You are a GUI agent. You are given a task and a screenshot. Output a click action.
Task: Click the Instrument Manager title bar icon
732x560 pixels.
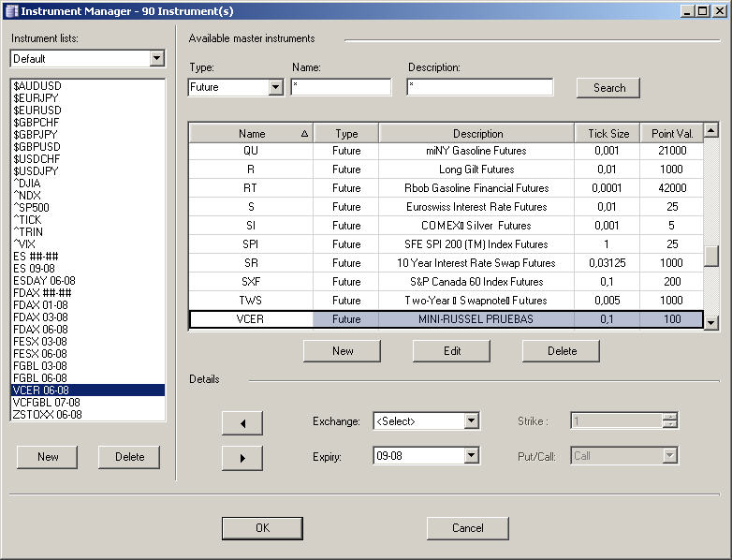coord(11,11)
